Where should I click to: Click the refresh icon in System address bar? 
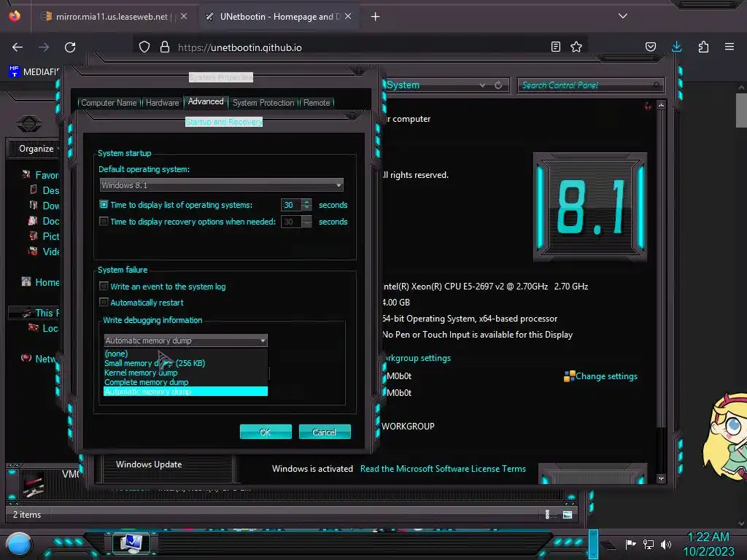[x=498, y=85]
